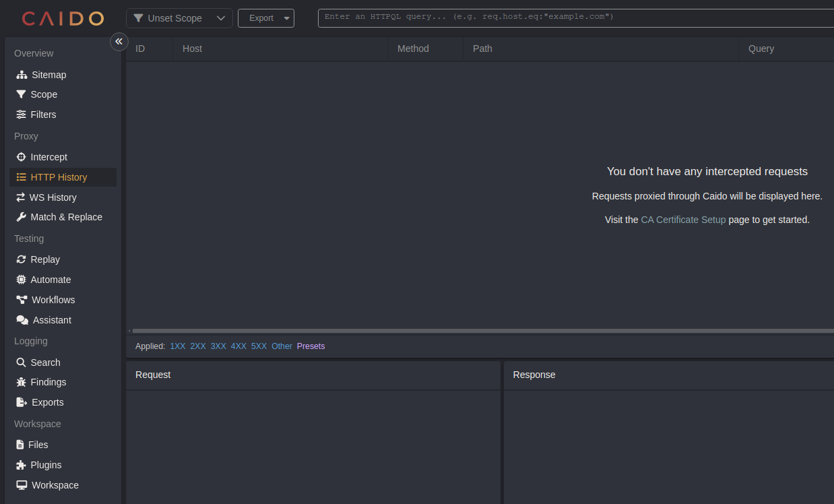Click the Automate chip icon
This screenshot has width=834, height=504.
(x=21, y=280)
